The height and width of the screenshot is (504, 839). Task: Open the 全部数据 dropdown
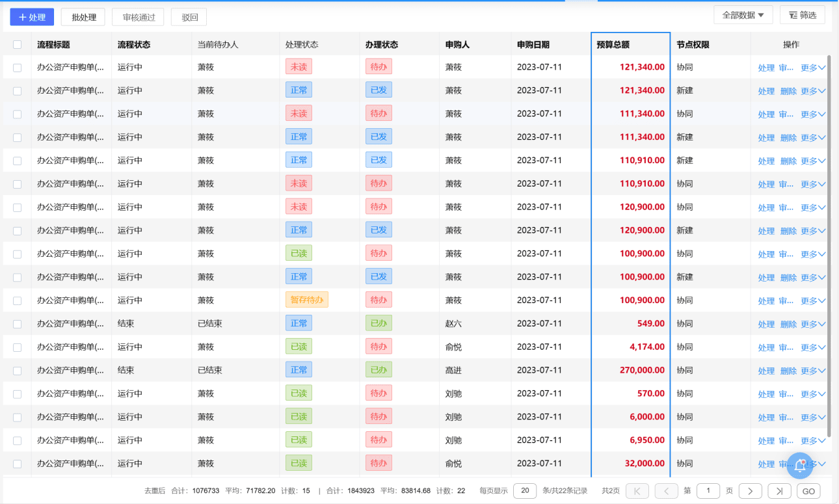click(x=743, y=15)
